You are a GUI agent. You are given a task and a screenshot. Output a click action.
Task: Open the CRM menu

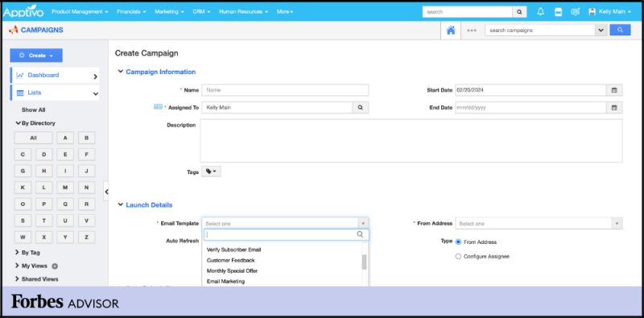tap(202, 12)
